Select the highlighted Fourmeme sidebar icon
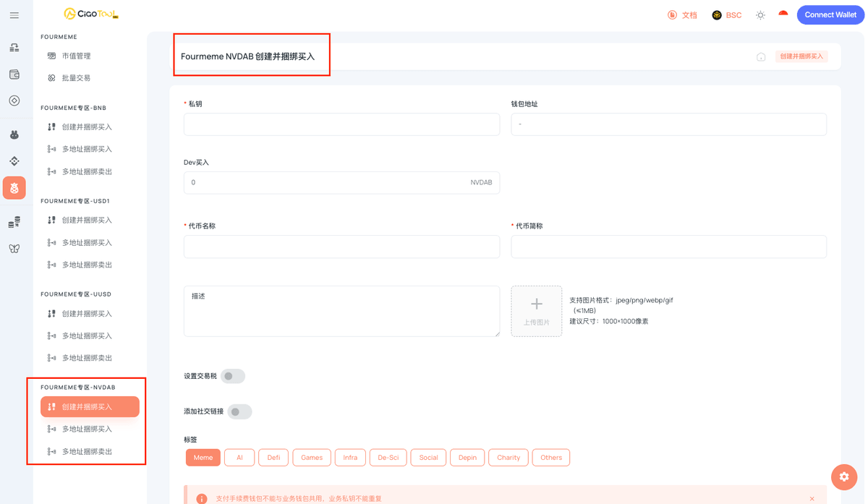Viewport: 868px width, 504px height. (x=14, y=188)
